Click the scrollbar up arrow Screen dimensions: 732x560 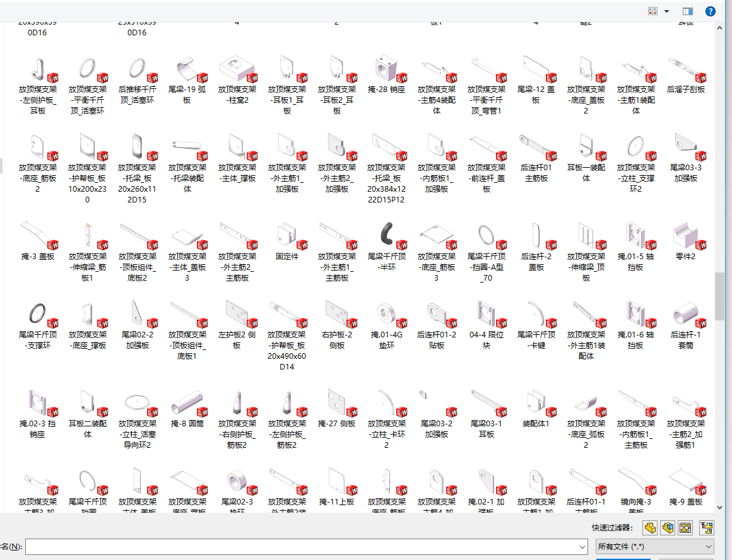(x=719, y=28)
